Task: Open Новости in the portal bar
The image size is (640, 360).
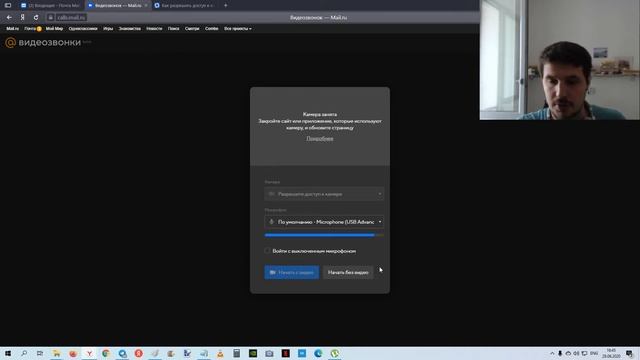Action: point(154,29)
